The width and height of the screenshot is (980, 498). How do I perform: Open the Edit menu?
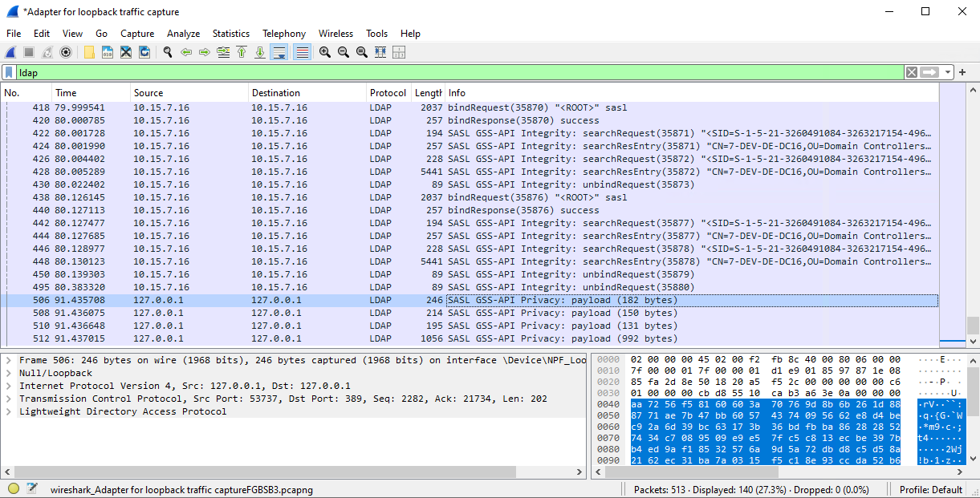pyautogui.click(x=42, y=34)
